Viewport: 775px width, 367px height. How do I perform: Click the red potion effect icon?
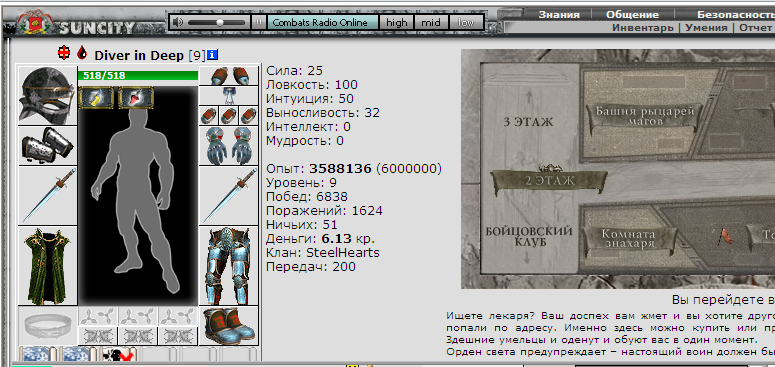pos(135,97)
